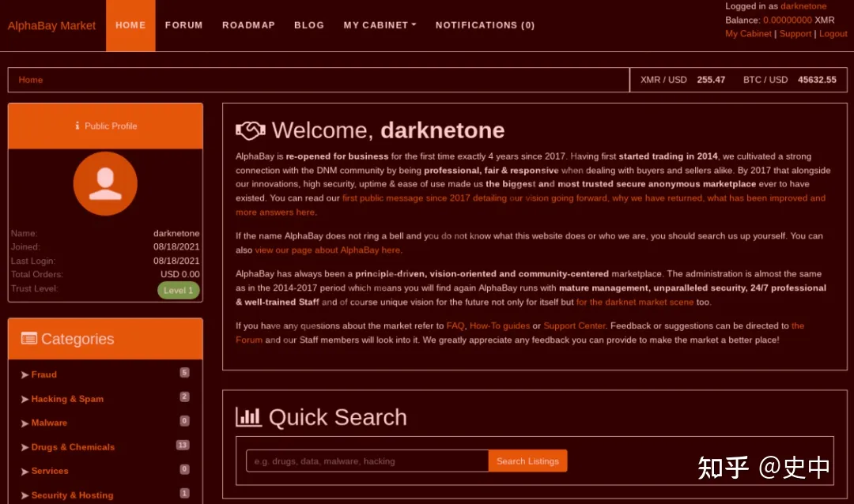Open the Roadmap navigation item
The height and width of the screenshot is (504, 854).
point(248,25)
